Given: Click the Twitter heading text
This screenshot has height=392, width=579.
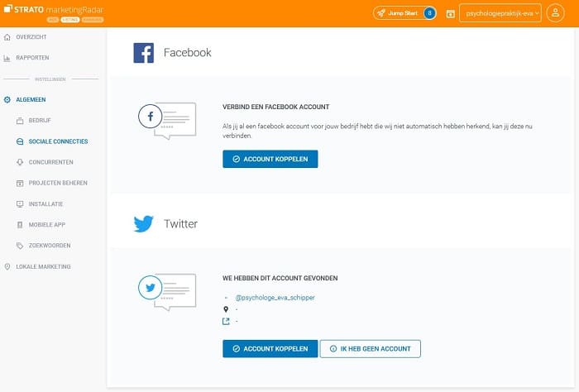Looking at the screenshot, I should [180, 223].
